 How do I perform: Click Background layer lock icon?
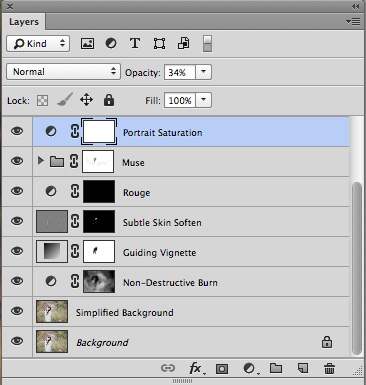click(327, 342)
